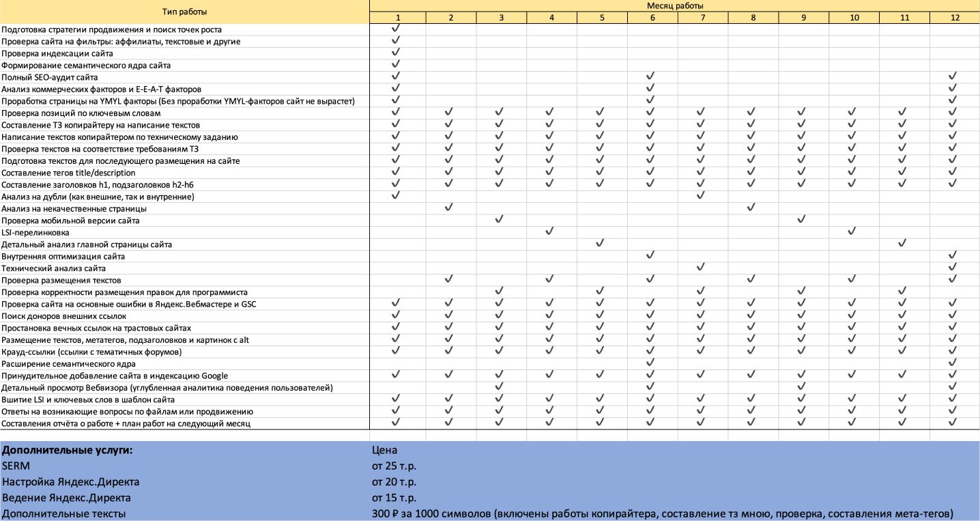Select row 'Формирование семантического ядра сайта'

(490, 65)
